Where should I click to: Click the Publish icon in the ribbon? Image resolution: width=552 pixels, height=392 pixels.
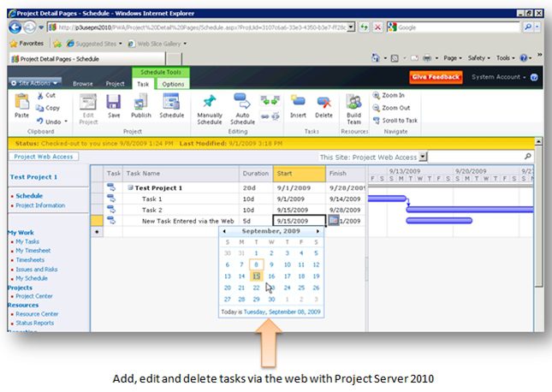pos(141,102)
